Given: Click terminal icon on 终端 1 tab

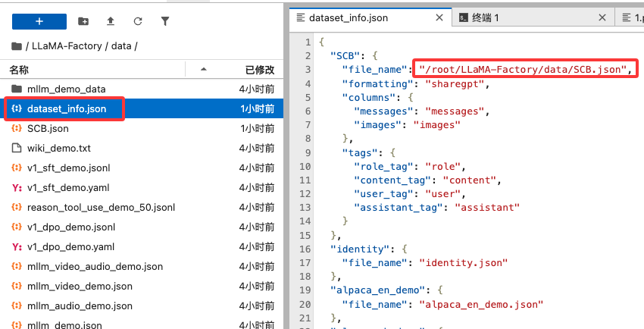Looking at the screenshot, I should click(x=464, y=18).
